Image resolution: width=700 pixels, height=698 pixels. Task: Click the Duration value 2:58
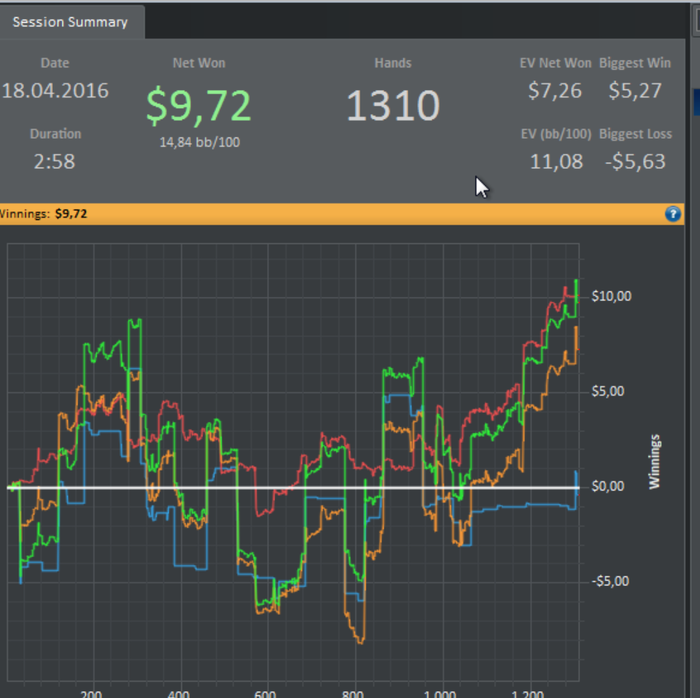[54, 161]
